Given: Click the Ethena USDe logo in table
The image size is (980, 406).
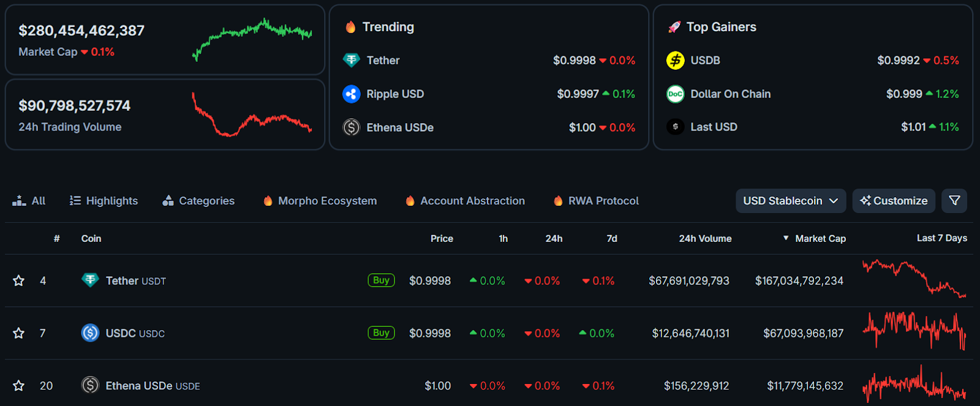Looking at the screenshot, I should (x=90, y=385).
